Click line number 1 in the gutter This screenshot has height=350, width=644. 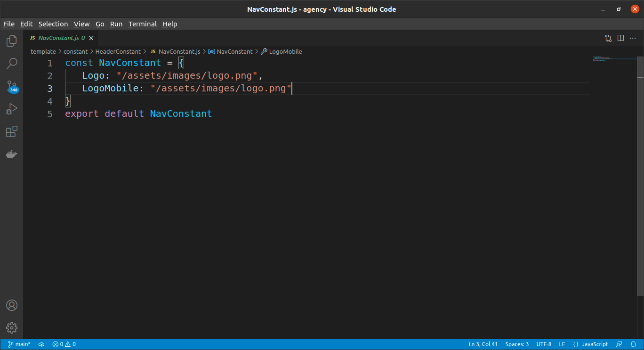(50, 63)
